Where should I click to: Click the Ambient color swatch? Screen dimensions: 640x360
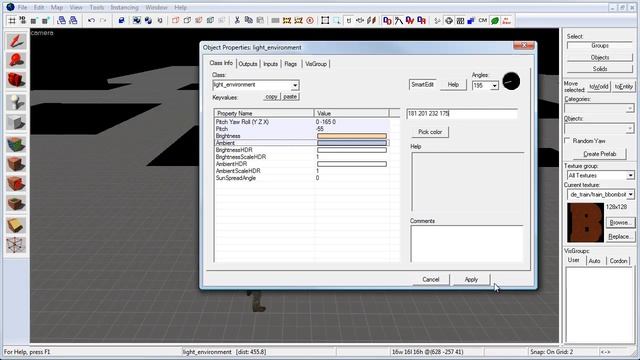352,143
